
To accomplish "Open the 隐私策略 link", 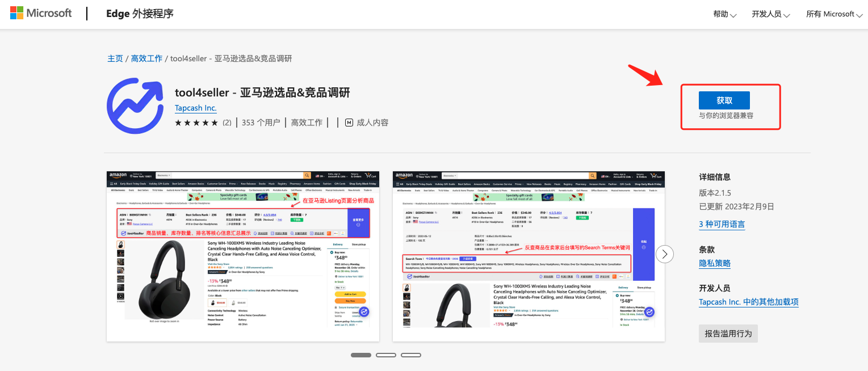I will (715, 263).
